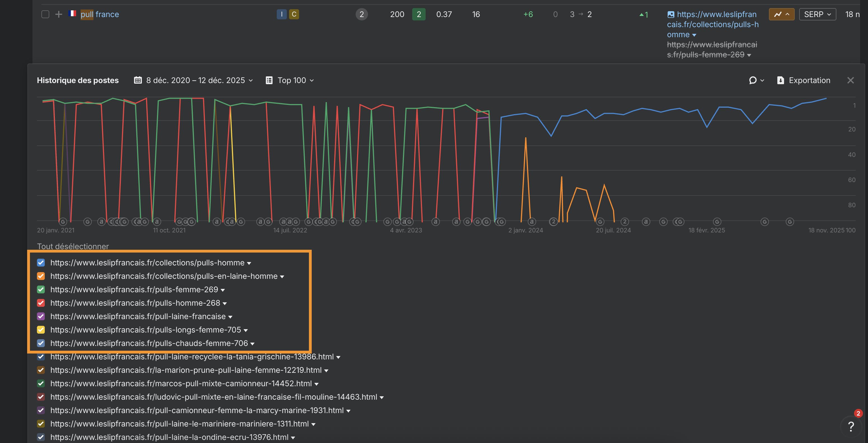Screen dimensions: 868x443
Task: Click the Exportation download icon
Action: coord(781,80)
